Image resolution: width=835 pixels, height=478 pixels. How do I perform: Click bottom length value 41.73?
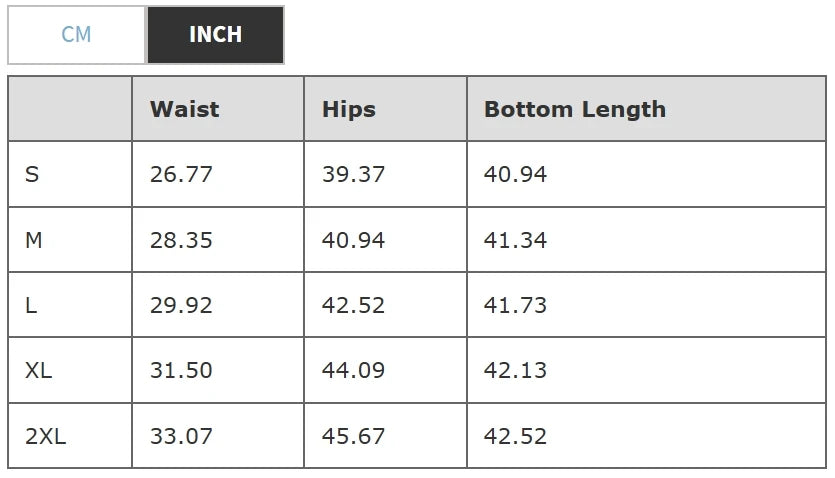coord(515,306)
